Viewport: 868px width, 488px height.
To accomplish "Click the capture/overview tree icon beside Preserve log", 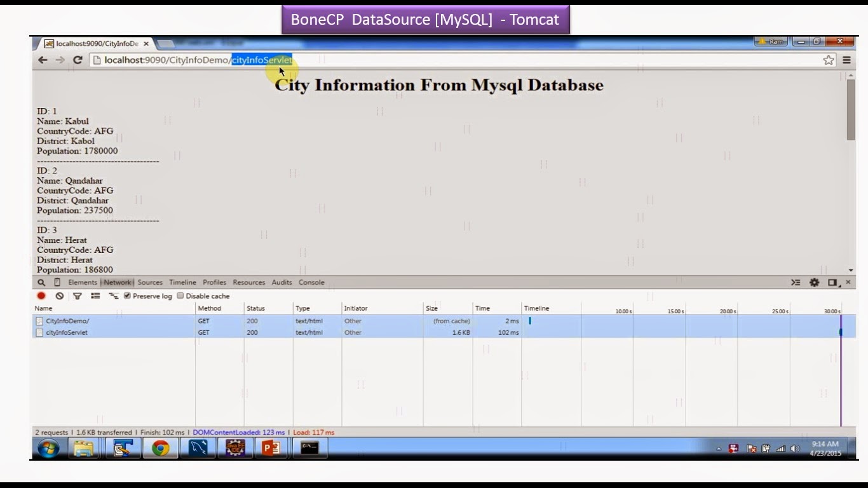I will pyautogui.click(x=113, y=296).
